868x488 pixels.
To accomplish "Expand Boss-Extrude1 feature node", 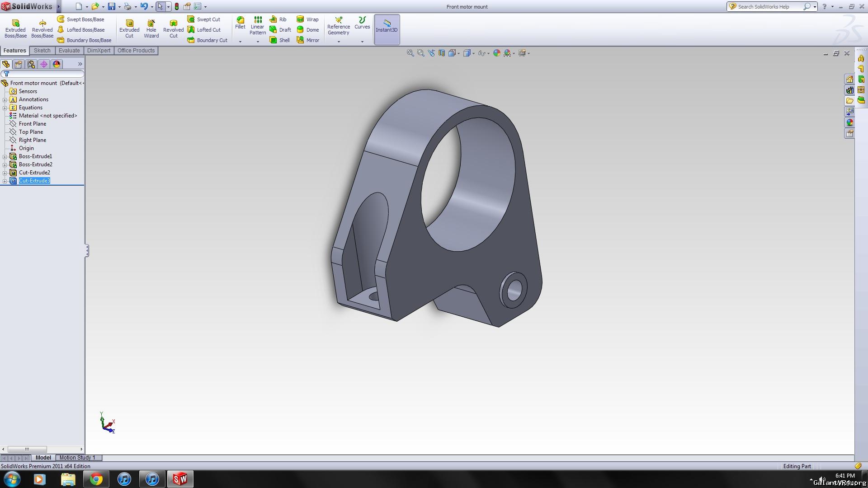I will click(x=5, y=157).
